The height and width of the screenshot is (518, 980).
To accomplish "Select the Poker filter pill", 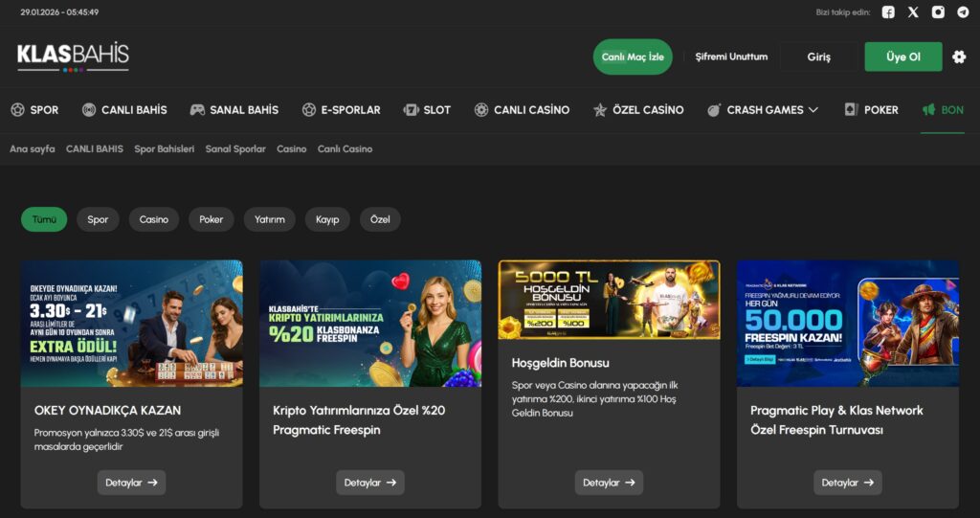I will (212, 219).
